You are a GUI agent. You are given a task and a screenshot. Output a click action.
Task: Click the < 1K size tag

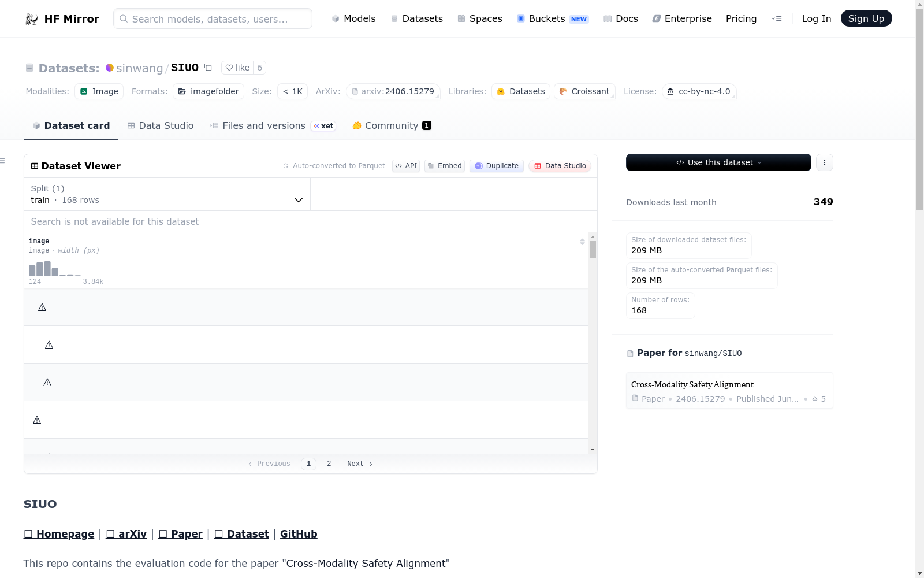293,91
